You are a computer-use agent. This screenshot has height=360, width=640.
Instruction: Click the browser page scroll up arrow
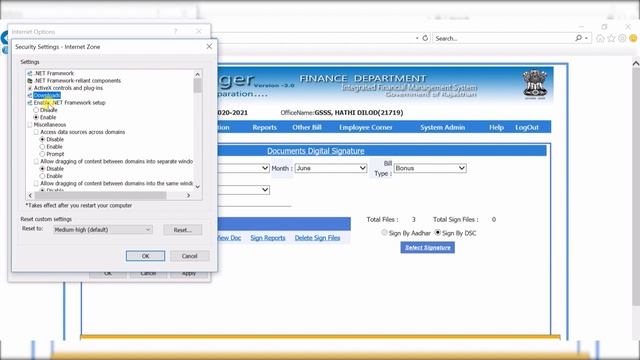click(636, 63)
